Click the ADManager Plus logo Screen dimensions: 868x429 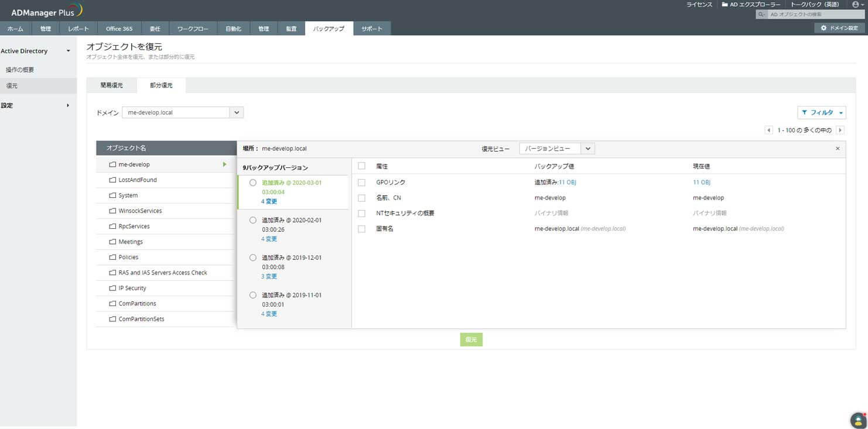tap(47, 11)
